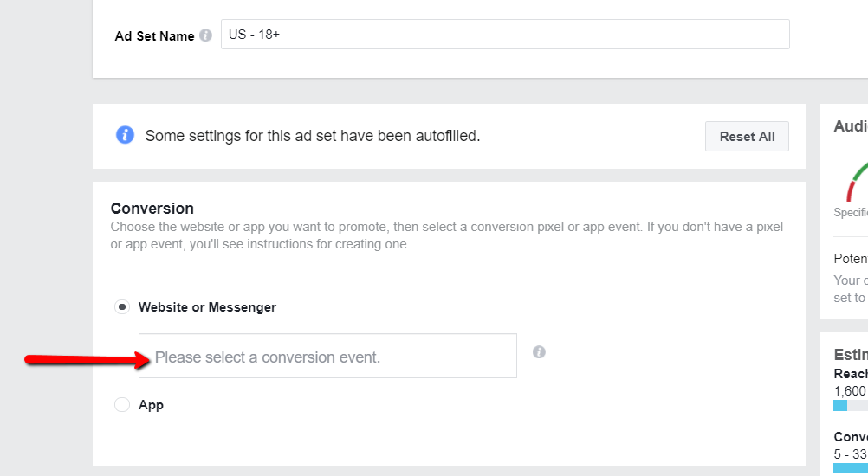Select the Website or Messenger radio button
868x476 pixels.
pyautogui.click(x=122, y=307)
